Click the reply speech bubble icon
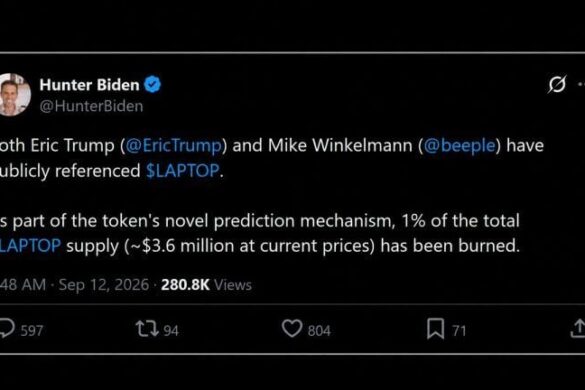 [7, 328]
